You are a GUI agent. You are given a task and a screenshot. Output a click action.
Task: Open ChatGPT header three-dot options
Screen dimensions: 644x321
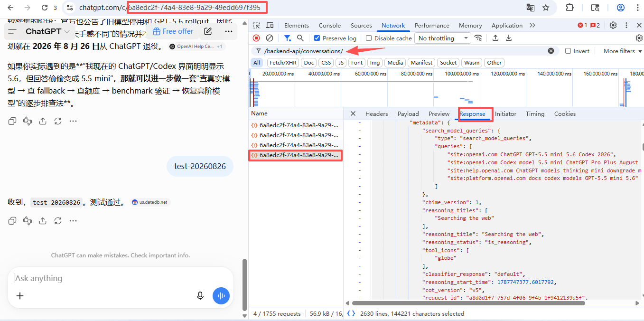point(229,31)
